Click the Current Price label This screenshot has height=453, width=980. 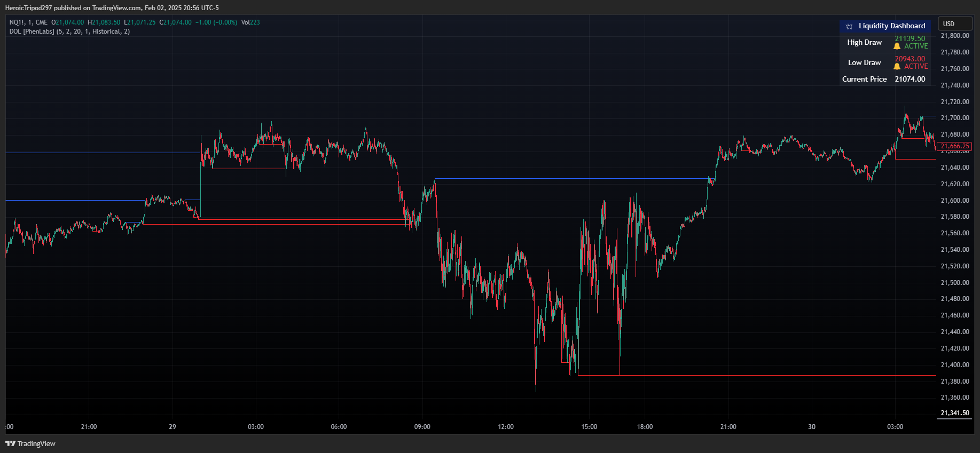[x=864, y=79]
